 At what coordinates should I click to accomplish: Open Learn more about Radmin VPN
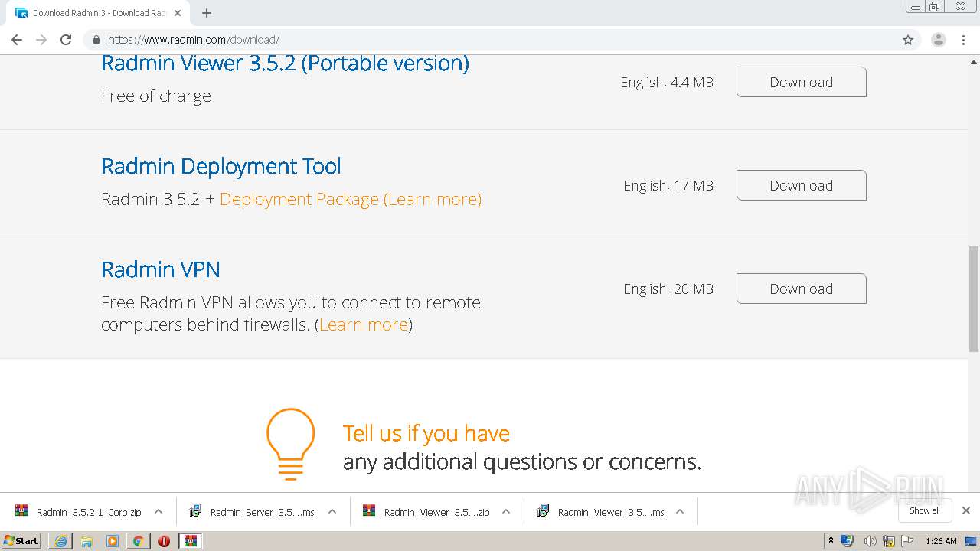tap(364, 324)
